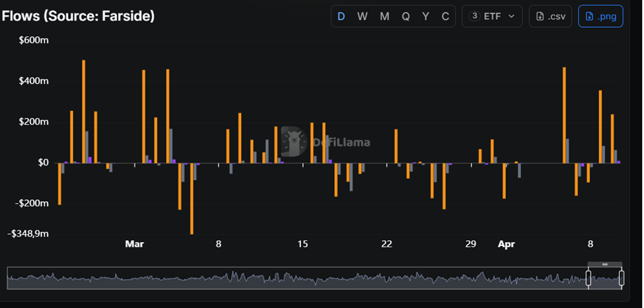Open the ETF selection dropdown
The width and height of the screenshot is (644, 308).
point(492,16)
